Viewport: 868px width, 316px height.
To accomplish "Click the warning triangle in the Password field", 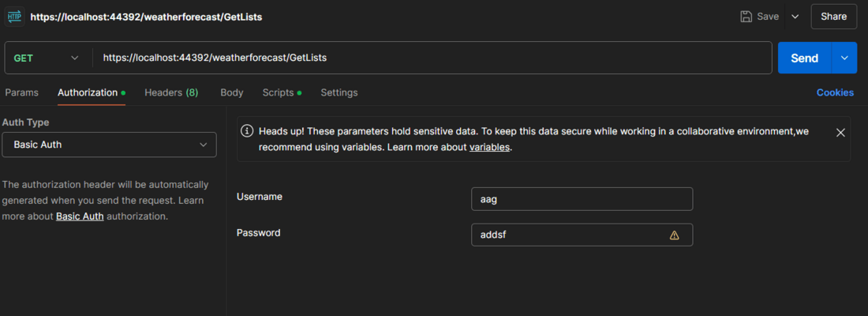I will click(x=674, y=235).
